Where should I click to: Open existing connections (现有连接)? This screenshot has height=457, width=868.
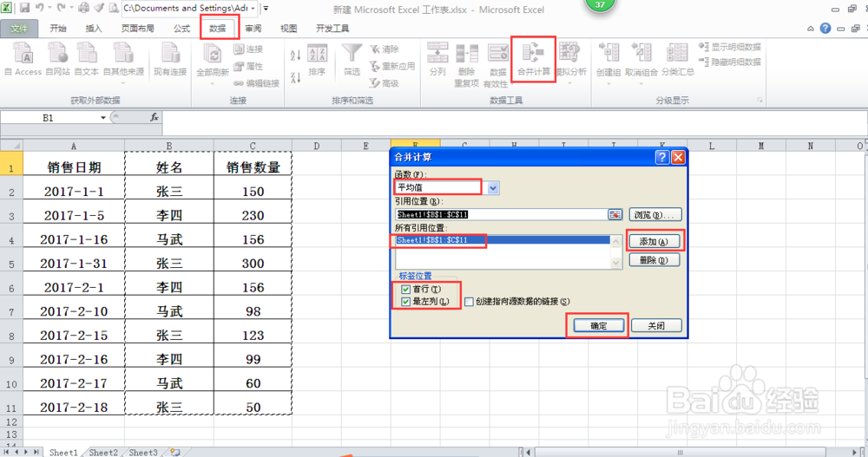pos(170,60)
